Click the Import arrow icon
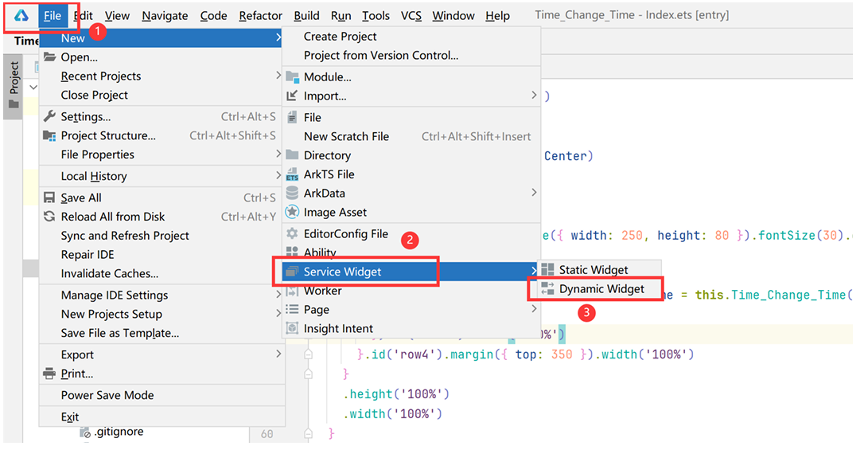Screen dimensions: 868x450 point(292,96)
